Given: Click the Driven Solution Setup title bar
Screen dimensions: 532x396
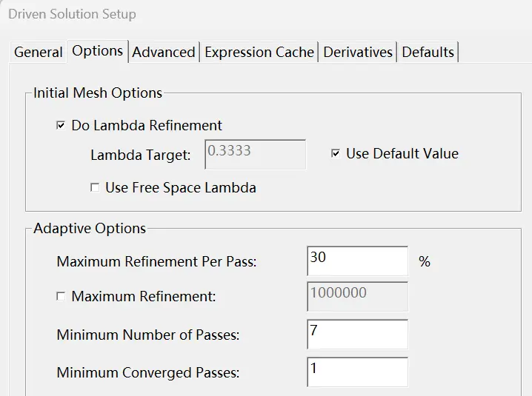Looking at the screenshot, I should coord(266,14).
